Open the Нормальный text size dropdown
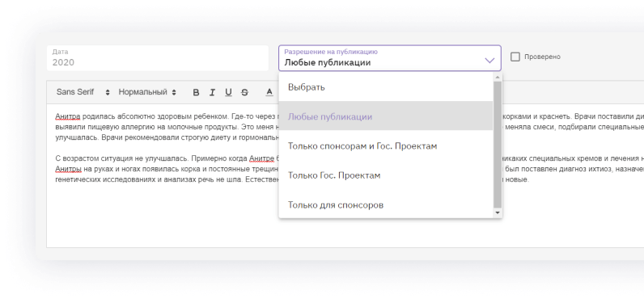The height and width of the screenshot is (299, 644). click(147, 92)
